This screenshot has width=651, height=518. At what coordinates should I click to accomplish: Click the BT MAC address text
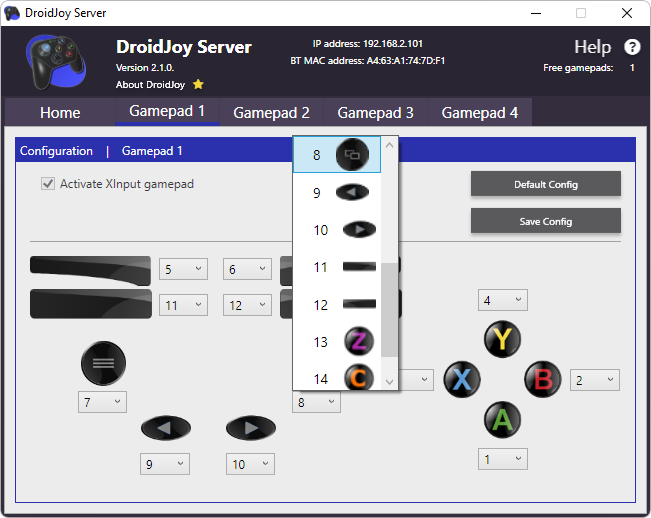pos(367,61)
